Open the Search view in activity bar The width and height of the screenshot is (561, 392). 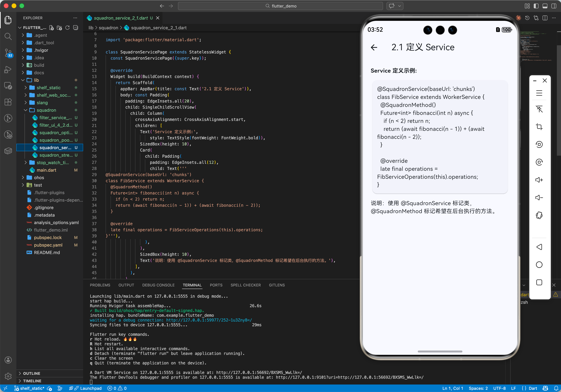[x=8, y=36]
